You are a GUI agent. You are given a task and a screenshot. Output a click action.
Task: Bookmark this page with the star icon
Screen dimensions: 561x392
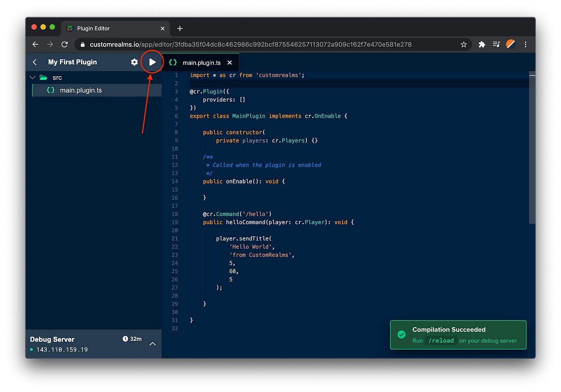464,44
